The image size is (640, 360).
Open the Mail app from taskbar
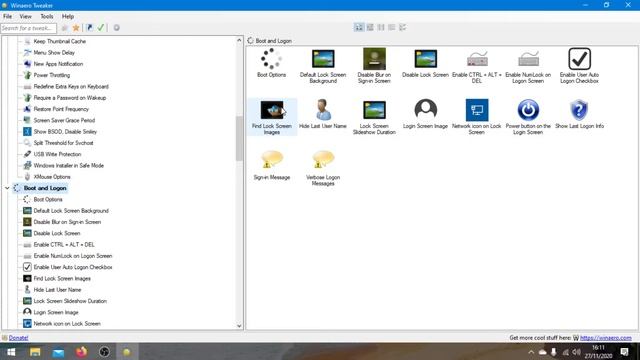(x=58, y=352)
